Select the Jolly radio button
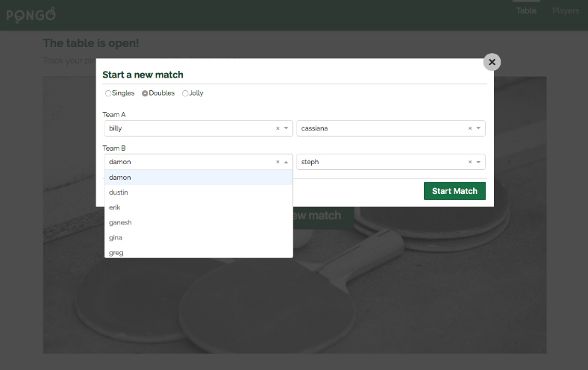 click(185, 93)
